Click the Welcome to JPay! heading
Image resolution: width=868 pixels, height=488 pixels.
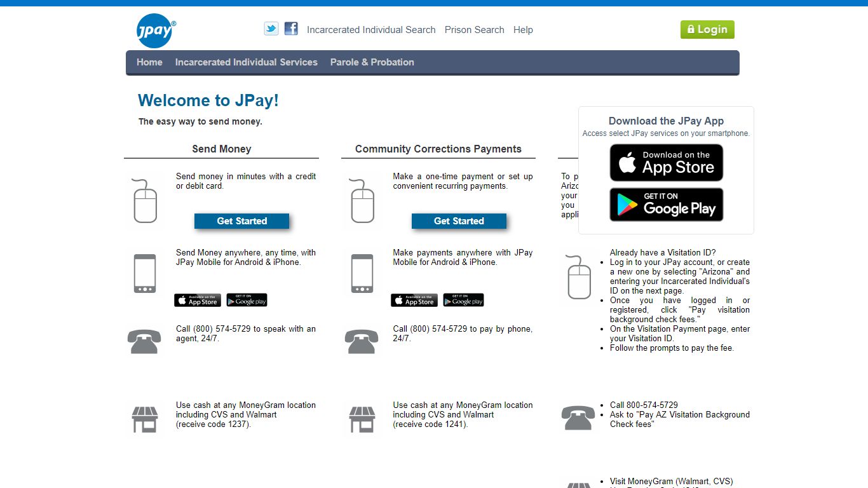pyautogui.click(x=208, y=100)
